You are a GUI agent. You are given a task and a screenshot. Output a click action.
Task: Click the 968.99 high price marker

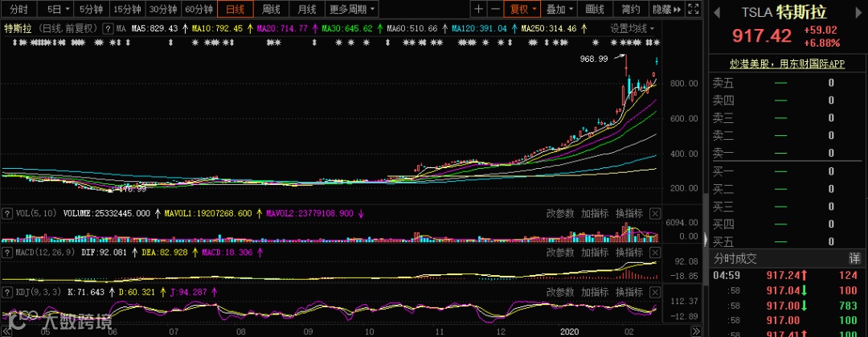click(593, 58)
